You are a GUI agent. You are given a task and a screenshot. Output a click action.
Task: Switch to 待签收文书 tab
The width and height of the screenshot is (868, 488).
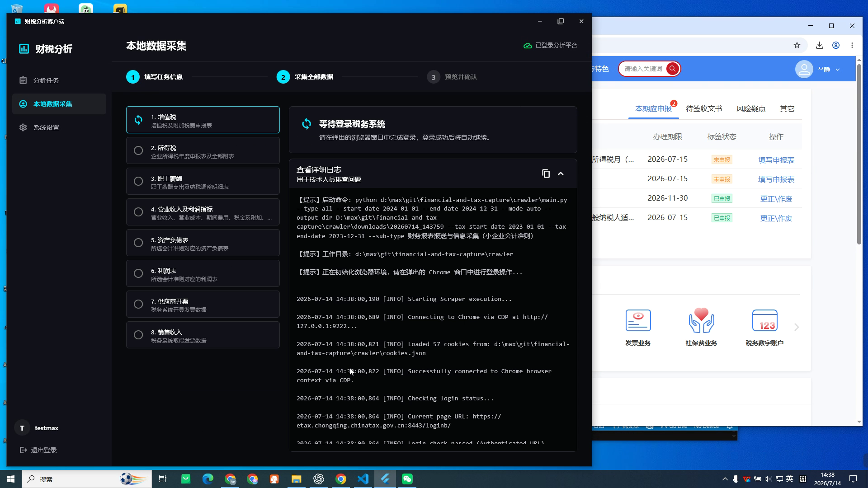click(x=704, y=108)
